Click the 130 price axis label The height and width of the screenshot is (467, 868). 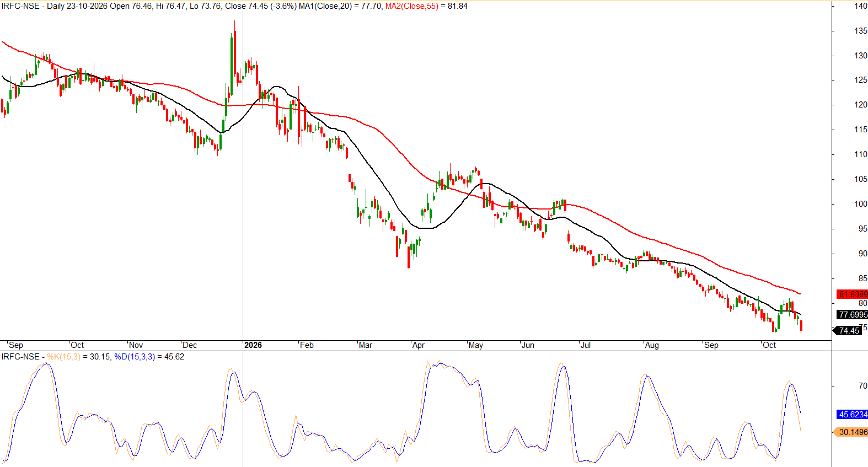(x=861, y=56)
